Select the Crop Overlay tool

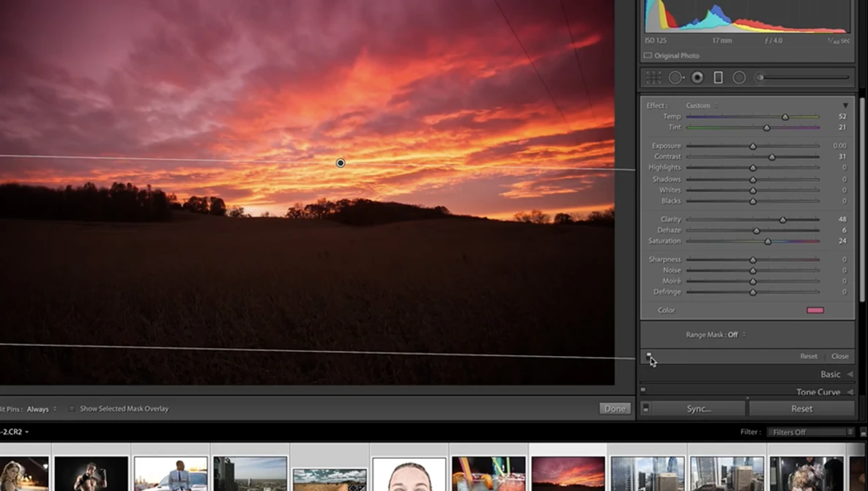(654, 78)
